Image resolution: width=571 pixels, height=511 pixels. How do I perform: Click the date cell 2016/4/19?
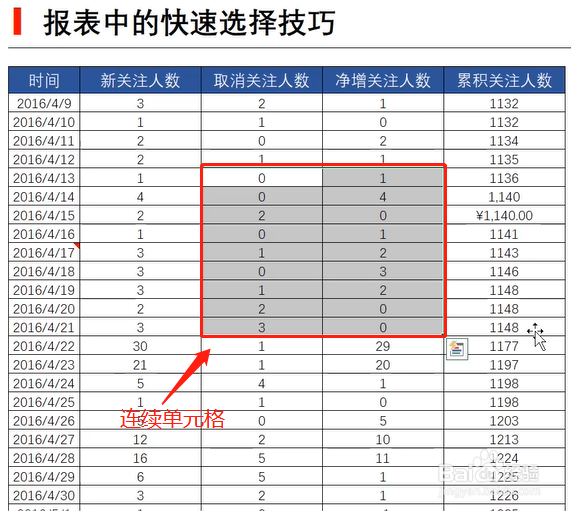point(44,290)
